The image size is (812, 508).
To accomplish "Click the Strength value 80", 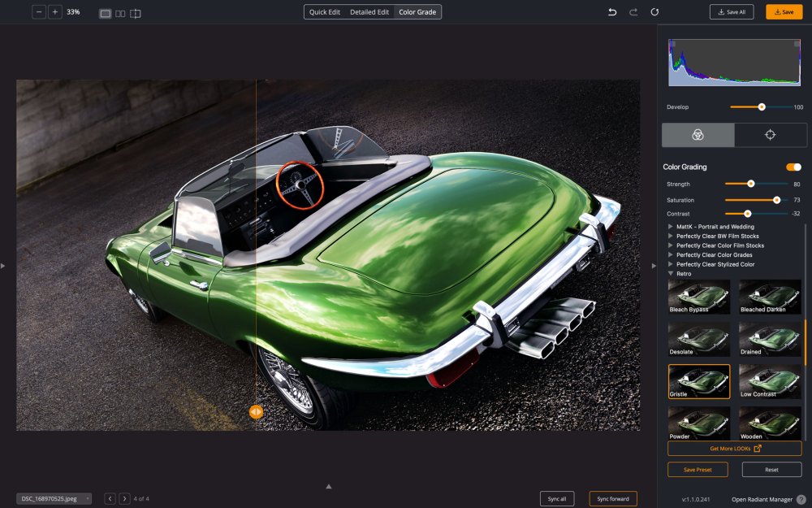I will point(797,184).
